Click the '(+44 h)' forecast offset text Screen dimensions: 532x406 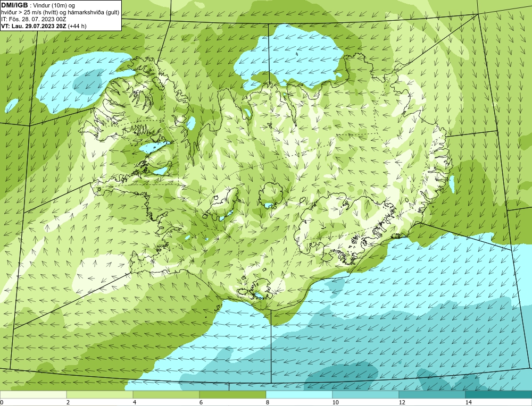[77, 26]
